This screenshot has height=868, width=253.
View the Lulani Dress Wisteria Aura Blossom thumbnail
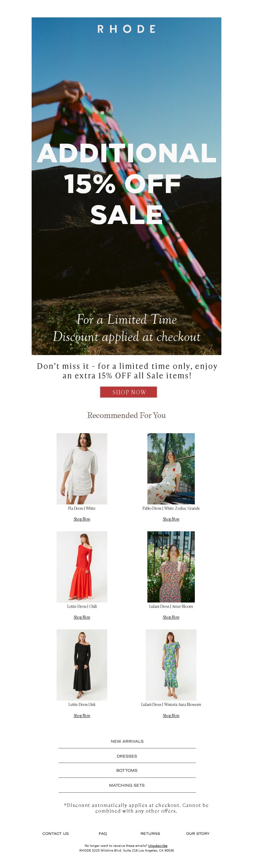[x=171, y=665]
